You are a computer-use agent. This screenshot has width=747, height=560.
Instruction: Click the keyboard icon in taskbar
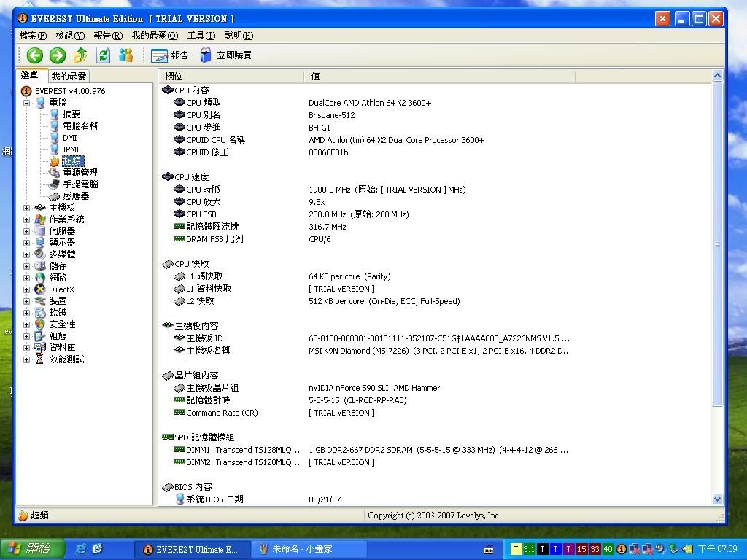[489, 550]
